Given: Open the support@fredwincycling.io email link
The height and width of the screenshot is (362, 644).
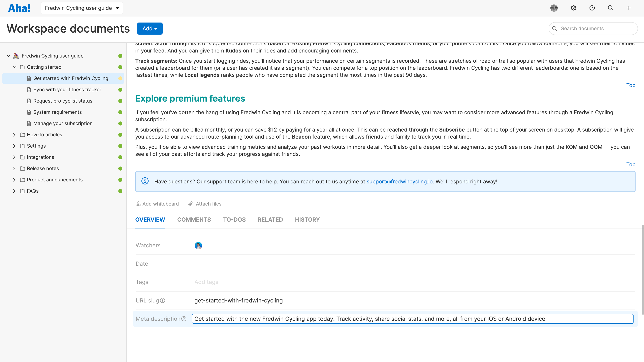Looking at the screenshot, I should (399, 182).
